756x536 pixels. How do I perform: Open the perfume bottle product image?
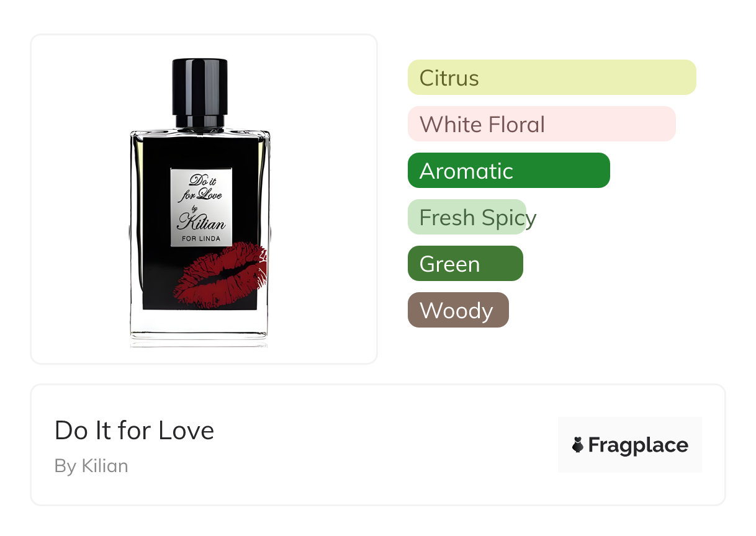[x=200, y=203]
